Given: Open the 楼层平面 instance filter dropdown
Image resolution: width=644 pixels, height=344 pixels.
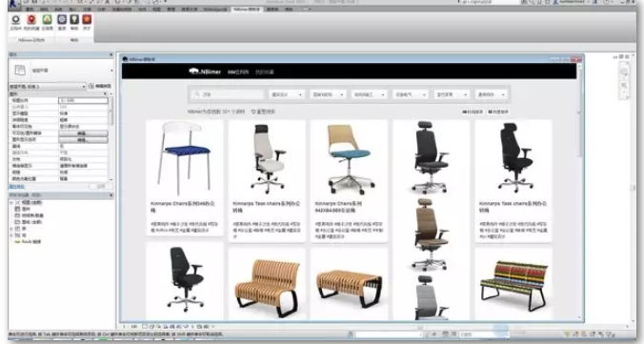Looking at the screenshot, I should point(48,87).
